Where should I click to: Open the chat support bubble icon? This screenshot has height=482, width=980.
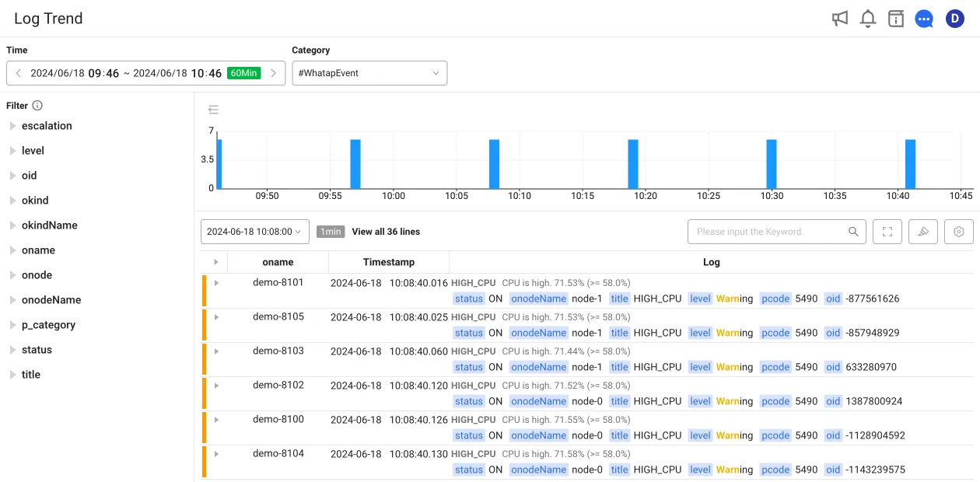click(924, 19)
